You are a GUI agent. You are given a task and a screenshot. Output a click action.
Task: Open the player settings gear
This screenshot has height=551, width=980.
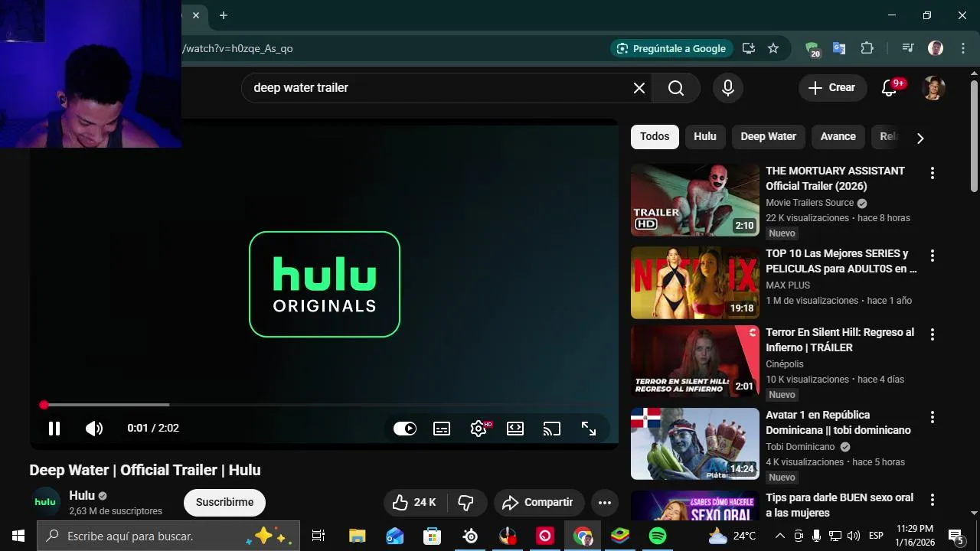[479, 429]
